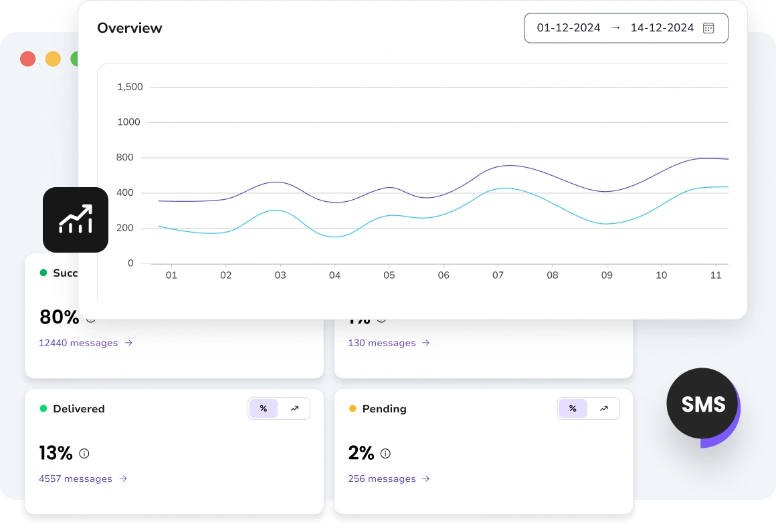Viewport: 776px width, 532px height.
Task: Select the trend line icon on Delivered card
Action: 295,408
